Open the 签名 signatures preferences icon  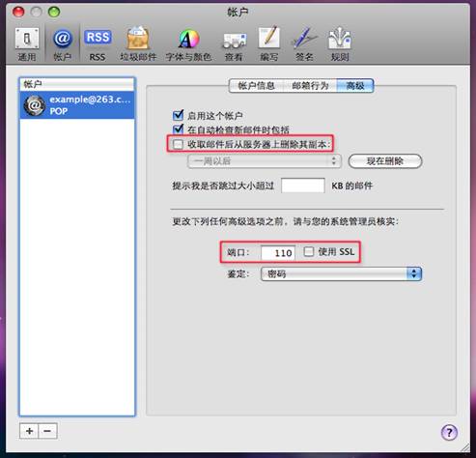[304, 43]
